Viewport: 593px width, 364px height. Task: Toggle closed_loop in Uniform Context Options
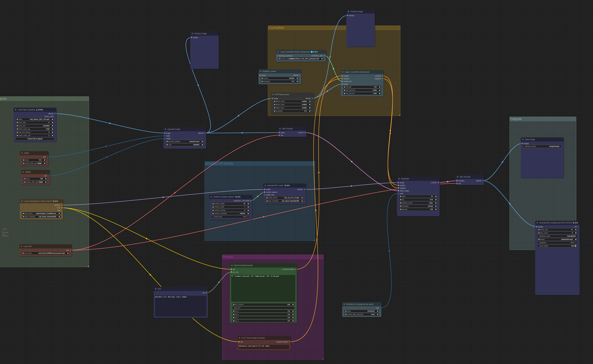pyautogui.click(x=231, y=217)
